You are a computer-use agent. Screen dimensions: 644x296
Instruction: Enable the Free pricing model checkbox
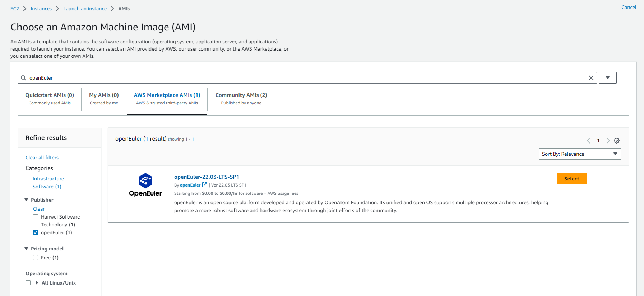click(x=36, y=258)
